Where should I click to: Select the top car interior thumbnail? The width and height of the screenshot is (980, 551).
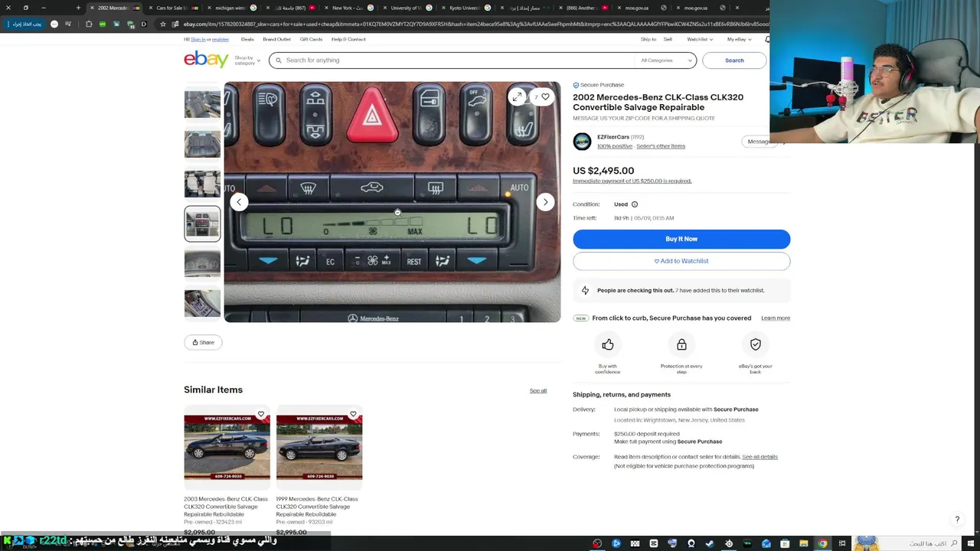pyautogui.click(x=202, y=103)
